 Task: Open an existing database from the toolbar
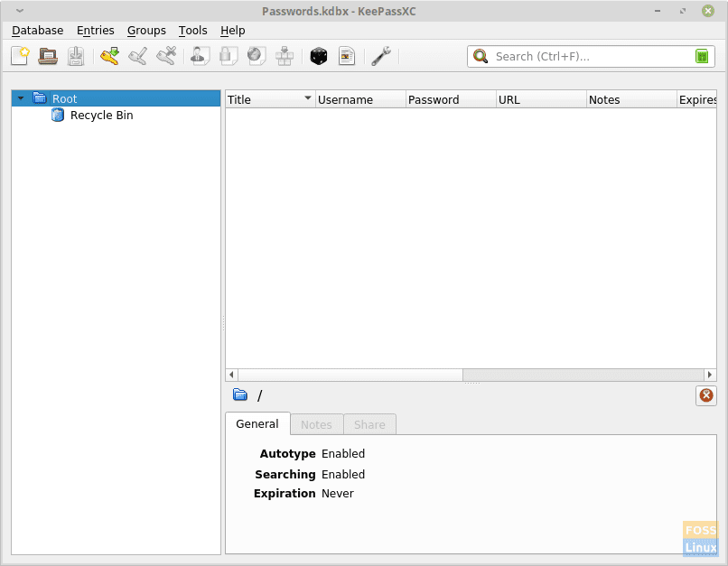click(x=49, y=55)
